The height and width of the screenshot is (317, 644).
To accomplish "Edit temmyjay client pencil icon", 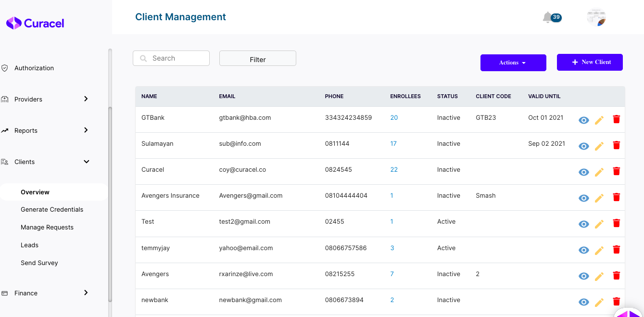I will pyautogui.click(x=599, y=250).
